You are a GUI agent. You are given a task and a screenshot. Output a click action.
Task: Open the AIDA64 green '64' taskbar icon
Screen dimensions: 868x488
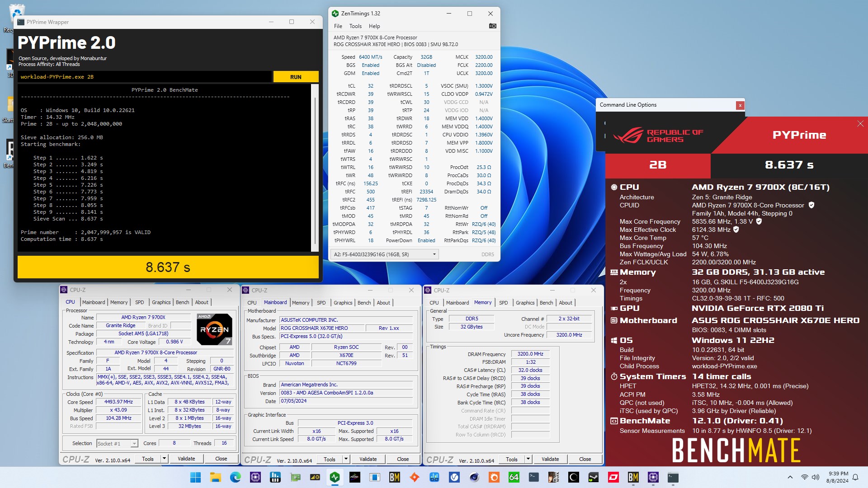pos(514,477)
